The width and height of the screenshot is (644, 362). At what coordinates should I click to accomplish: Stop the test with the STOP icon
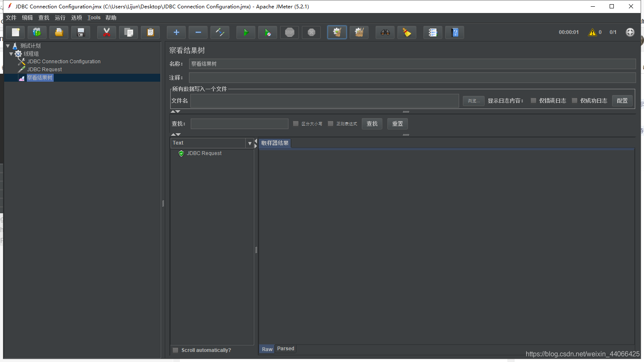tap(290, 32)
